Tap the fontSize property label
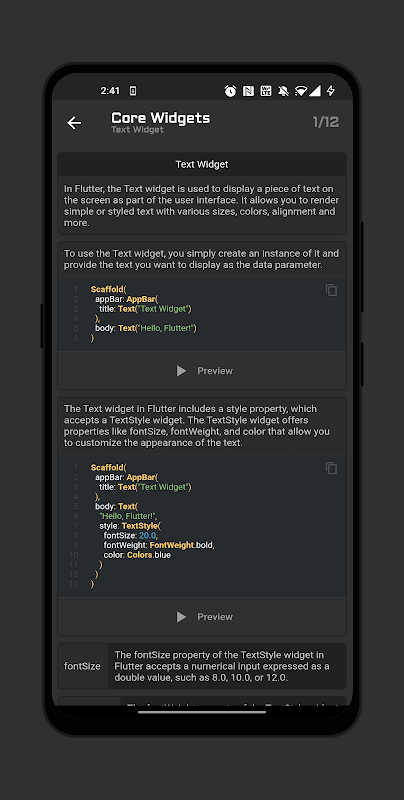This screenshot has width=404, height=800. (82, 666)
